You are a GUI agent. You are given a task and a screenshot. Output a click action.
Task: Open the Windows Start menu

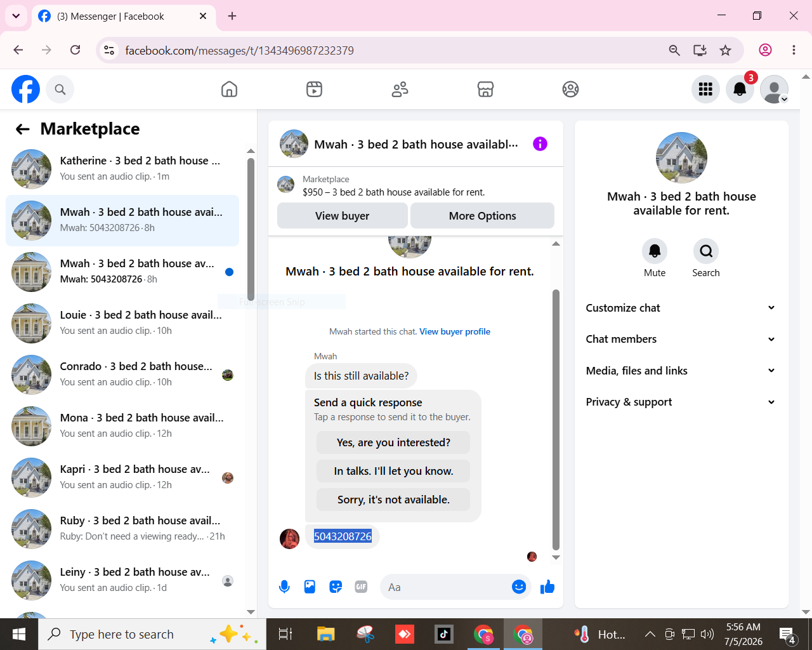(19, 634)
